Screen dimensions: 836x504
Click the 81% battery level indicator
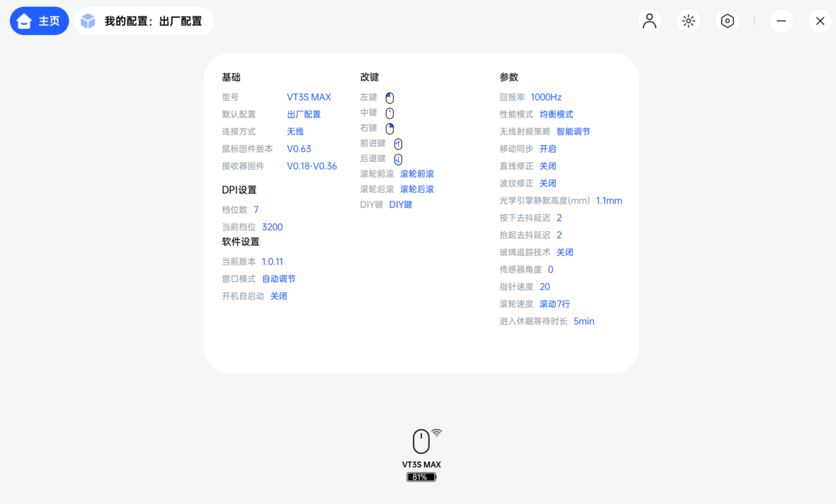pos(421,476)
